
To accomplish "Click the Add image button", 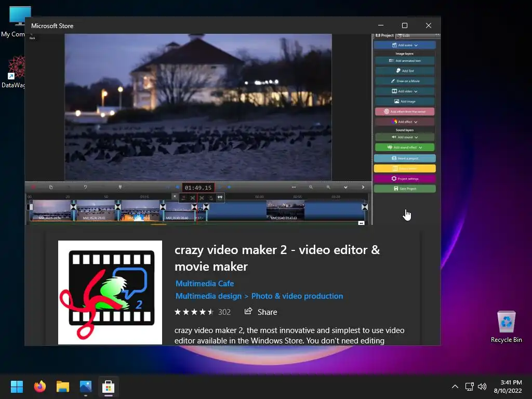I will (x=405, y=101).
